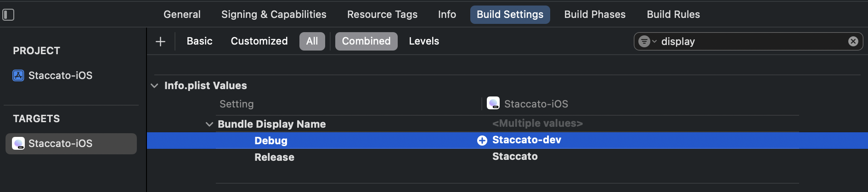
Task: Switch to Basic settings filter
Action: point(199,41)
